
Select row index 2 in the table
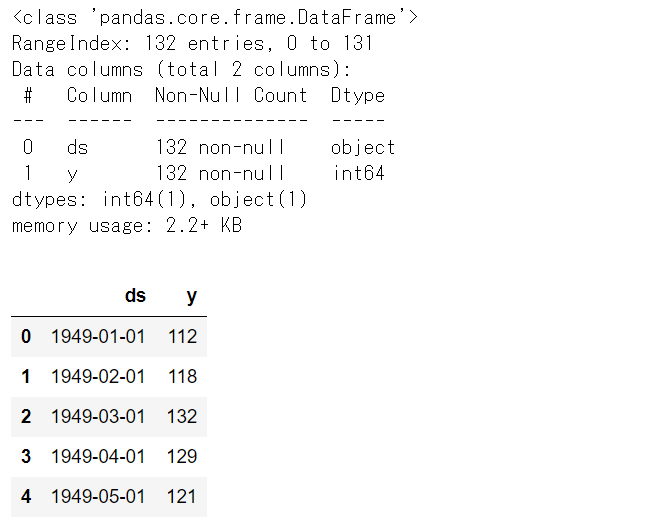[26, 417]
